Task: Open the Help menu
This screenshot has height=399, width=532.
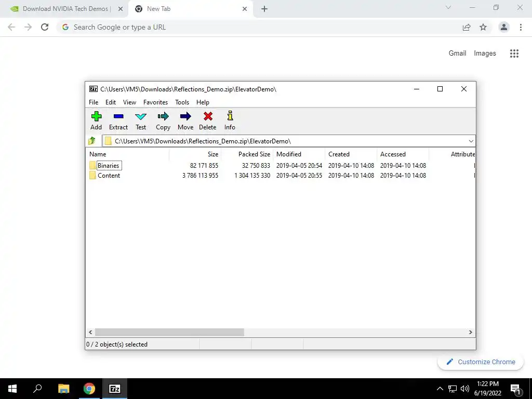Action: (x=203, y=102)
